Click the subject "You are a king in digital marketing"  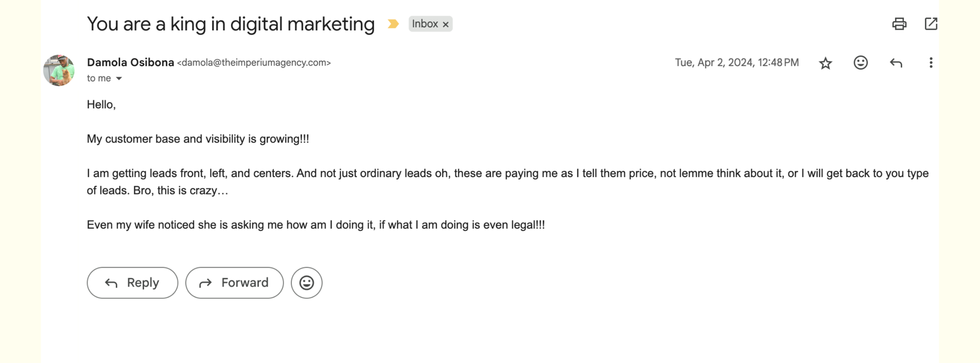pyautogui.click(x=231, y=24)
